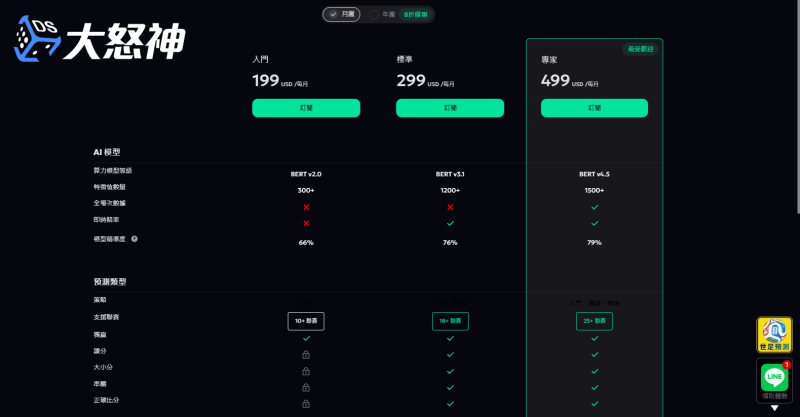
Task: Click the 大小分 checkmark in 標準 column
Action: pyautogui.click(x=450, y=371)
